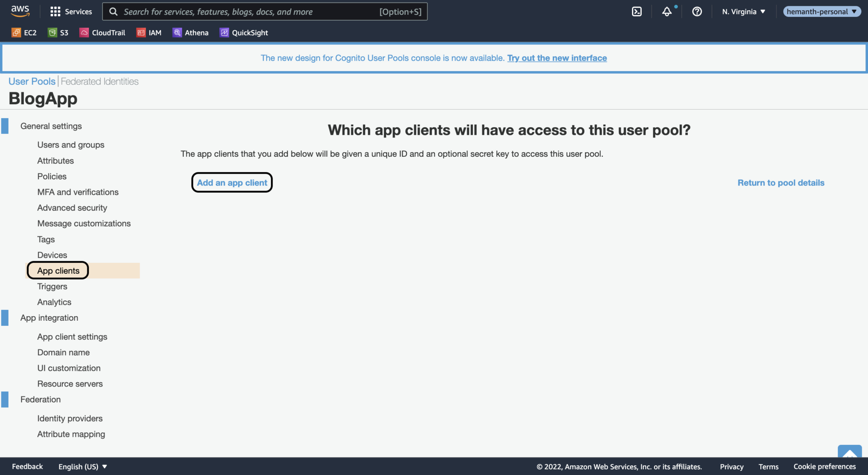Click Try out the new interface link
Image resolution: width=868 pixels, height=475 pixels.
click(x=557, y=58)
